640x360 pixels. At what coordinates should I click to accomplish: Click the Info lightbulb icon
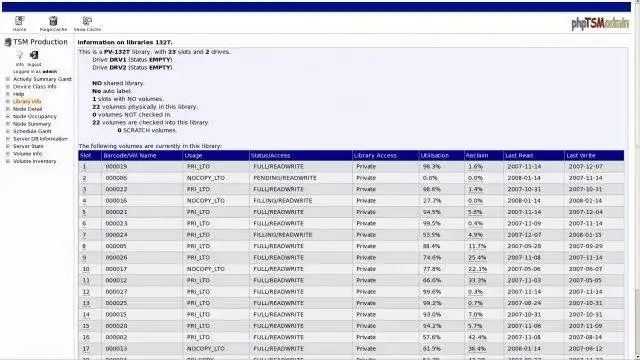tap(20, 55)
